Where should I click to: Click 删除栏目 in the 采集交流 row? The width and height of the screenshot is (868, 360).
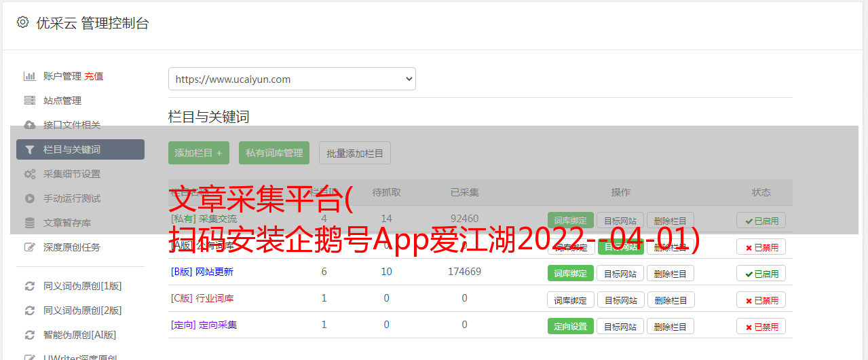(671, 220)
